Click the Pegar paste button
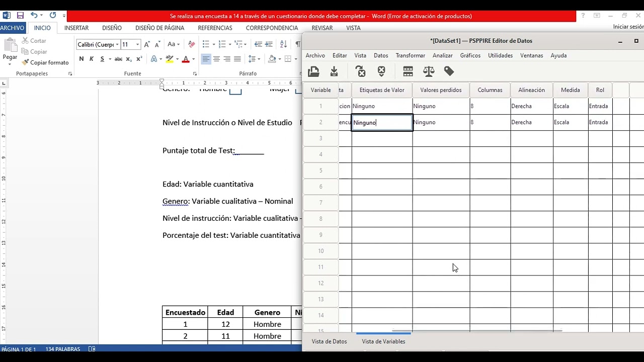 coord(10,50)
